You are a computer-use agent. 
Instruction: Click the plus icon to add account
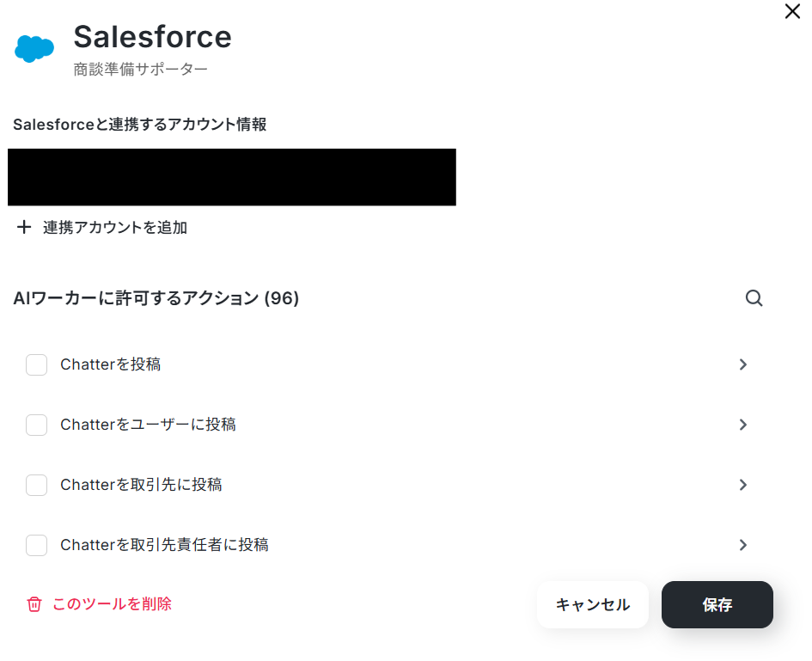(24, 227)
